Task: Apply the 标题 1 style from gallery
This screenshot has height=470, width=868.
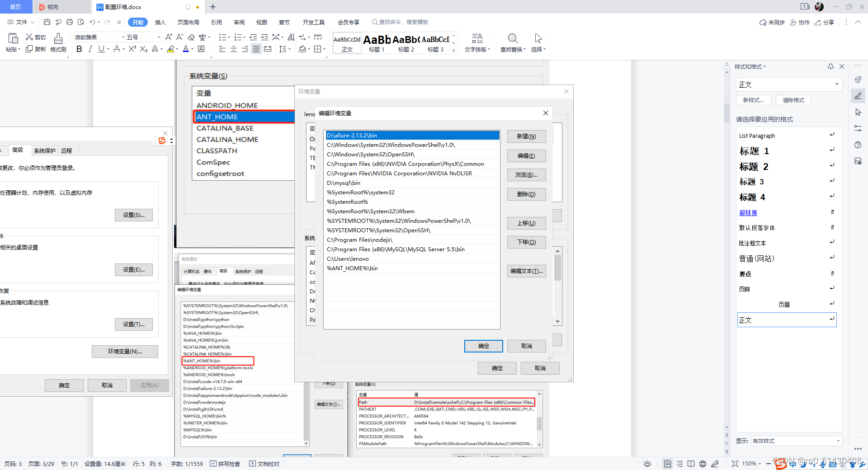Action: (x=377, y=43)
